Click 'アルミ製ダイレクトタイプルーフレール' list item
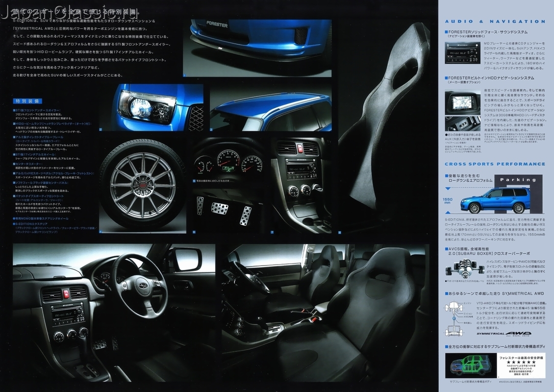The height and width of the screenshot is (392, 554). 38,137
